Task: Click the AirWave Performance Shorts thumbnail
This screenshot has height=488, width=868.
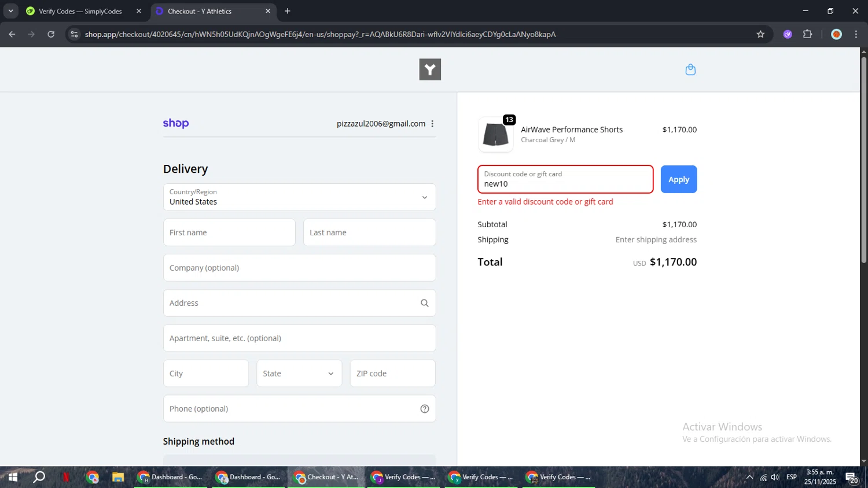Action: coord(495,135)
